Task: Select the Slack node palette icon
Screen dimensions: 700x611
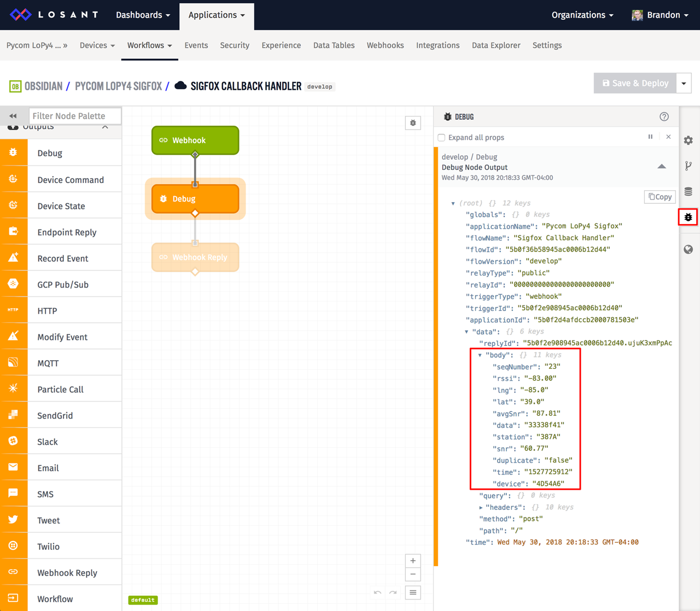Action: [x=14, y=442]
